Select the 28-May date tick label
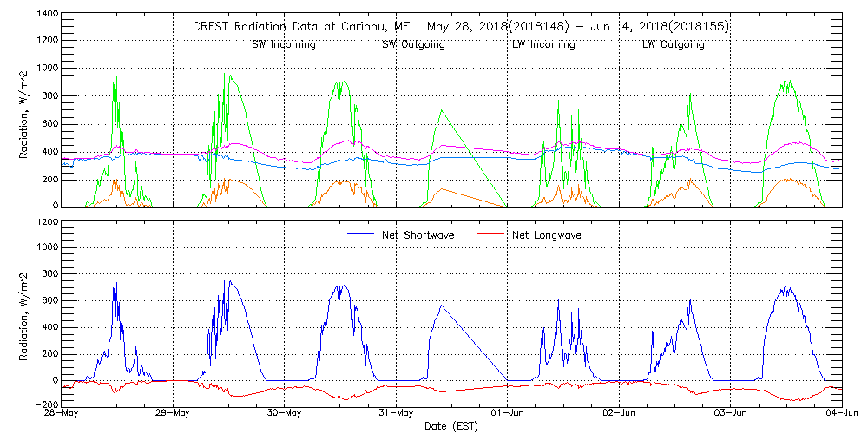 [62, 413]
